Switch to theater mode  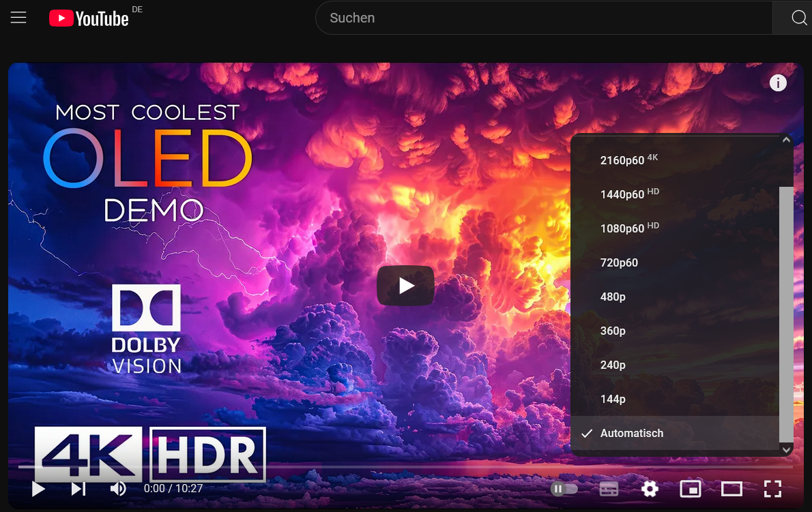731,489
